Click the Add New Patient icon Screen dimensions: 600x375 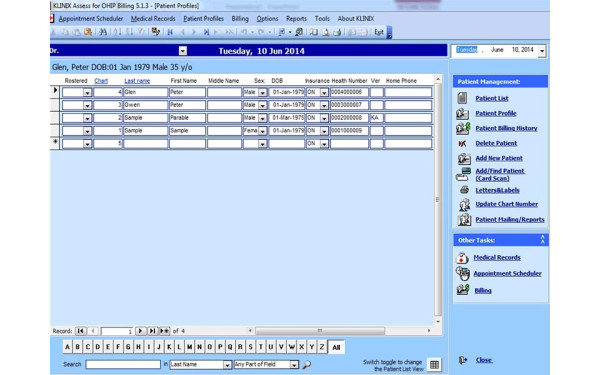(463, 158)
